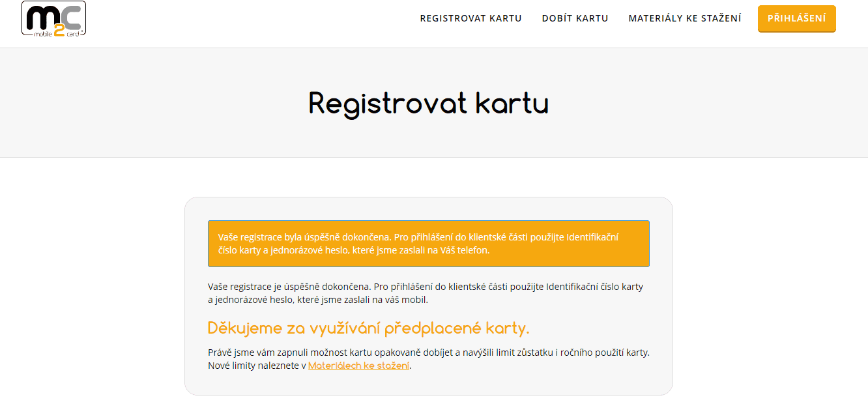Click the mobile2card logo
This screenshot has height=404, width=868.
[x=53, y=18]
